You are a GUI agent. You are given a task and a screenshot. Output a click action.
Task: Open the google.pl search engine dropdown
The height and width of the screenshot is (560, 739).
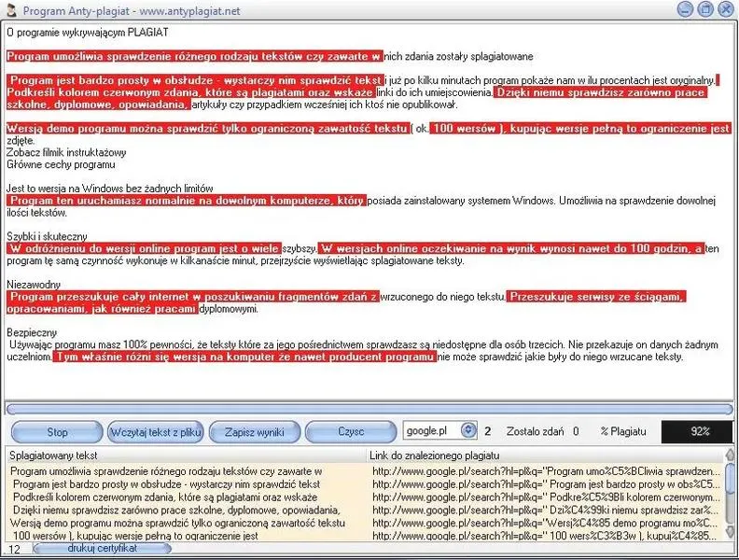coord(468,430)
